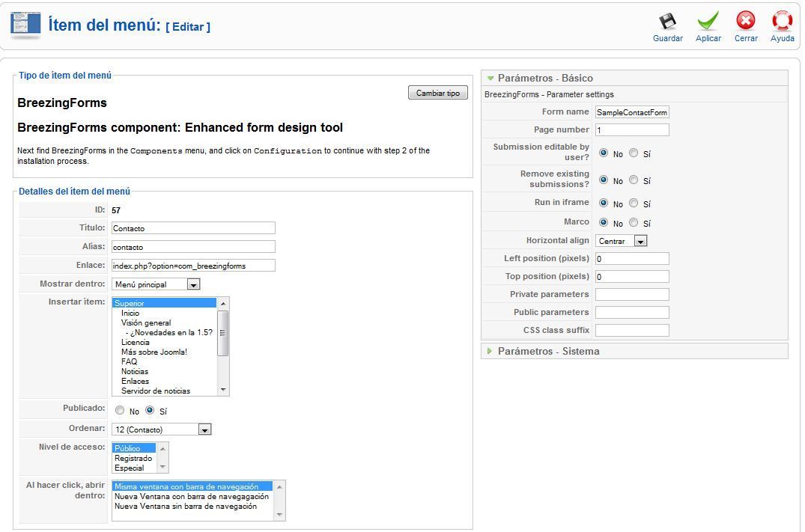
Task: Click the Form name field
Action: point(632,111)
